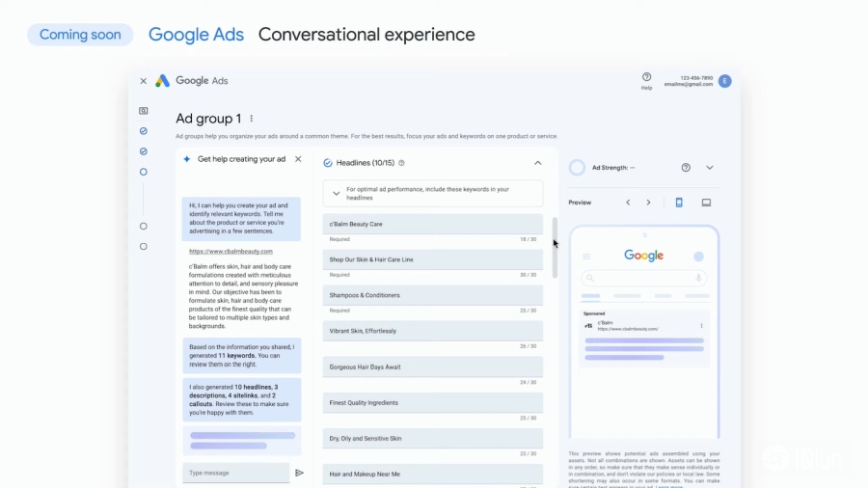The image size is (868, 488).
Task: Open the Help menu icon
Action: 646,77
